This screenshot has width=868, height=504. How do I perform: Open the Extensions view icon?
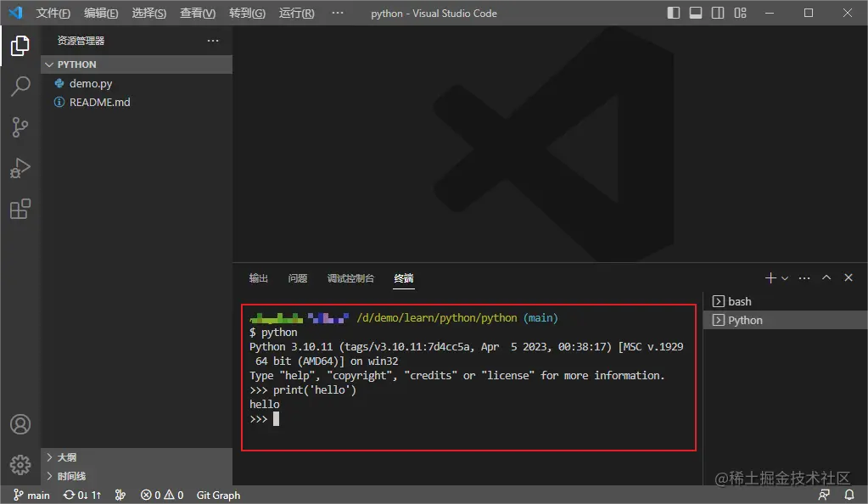point(20,209)
